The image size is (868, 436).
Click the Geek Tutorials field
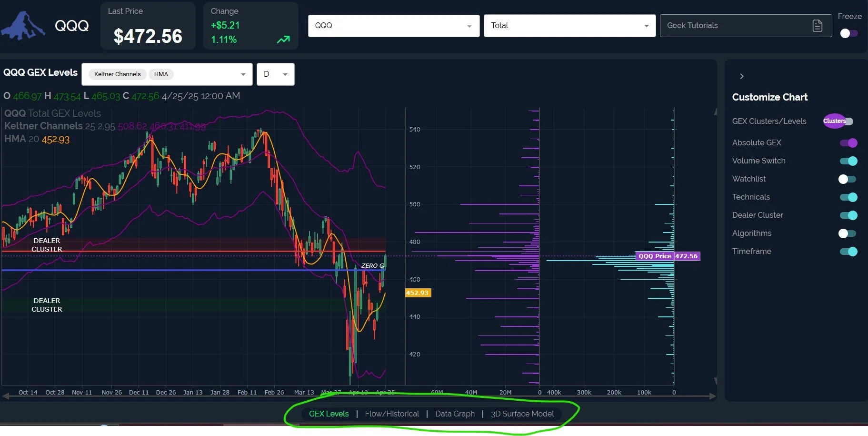click(746, 26)
